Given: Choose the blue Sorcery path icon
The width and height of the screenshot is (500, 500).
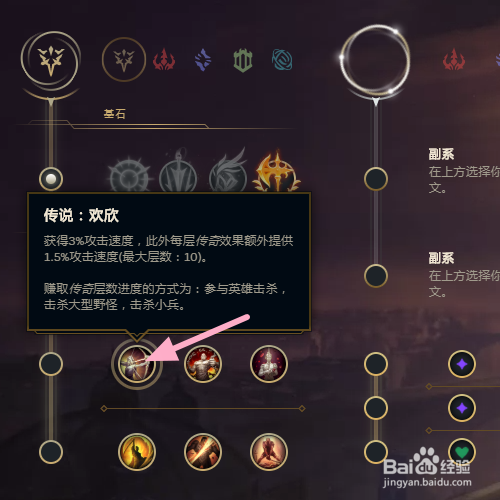Looking at the screenshot, I should click(x=203, y=60).
